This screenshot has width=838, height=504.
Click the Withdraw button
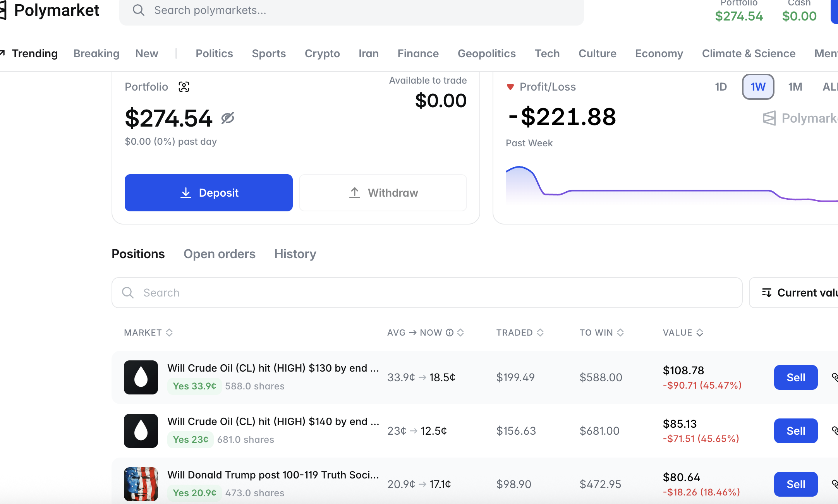coord(383,193)
